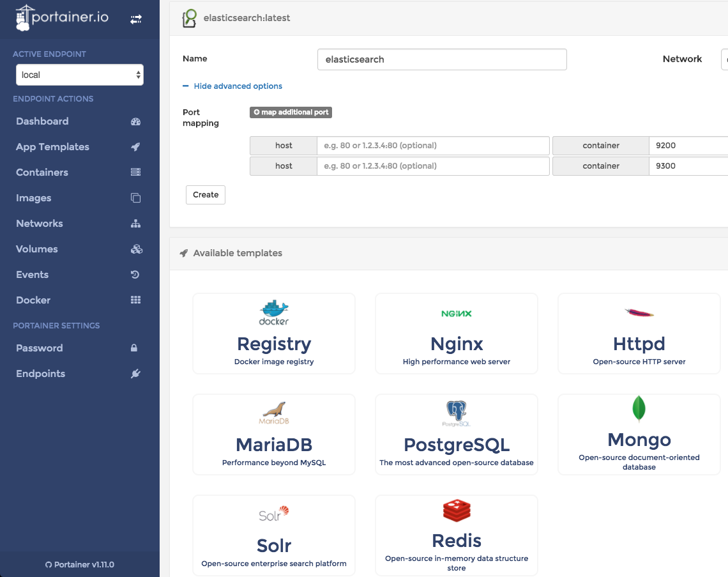Click the Networks sitemap icon
The width and height of the screenshot is (728, 577).
(135, 224)
